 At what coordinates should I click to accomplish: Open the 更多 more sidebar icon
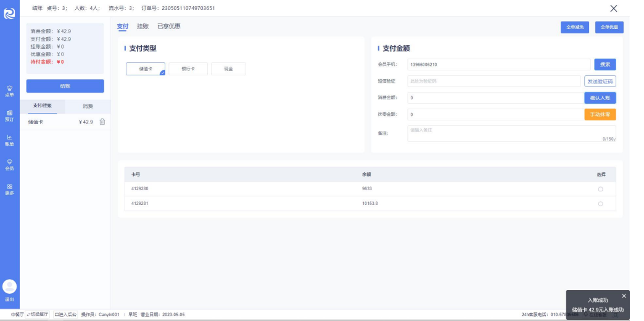pos(9,190)
